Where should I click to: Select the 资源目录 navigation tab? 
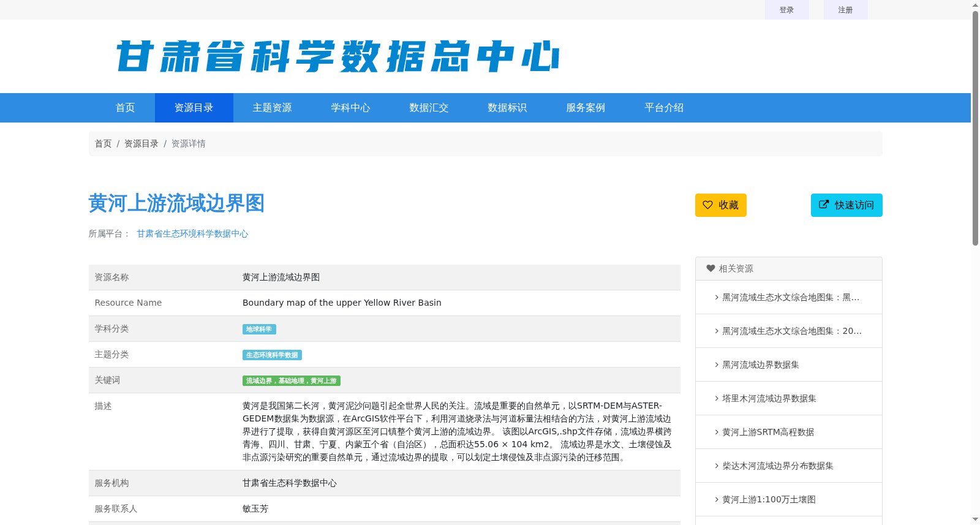click(x=194, y=108)
